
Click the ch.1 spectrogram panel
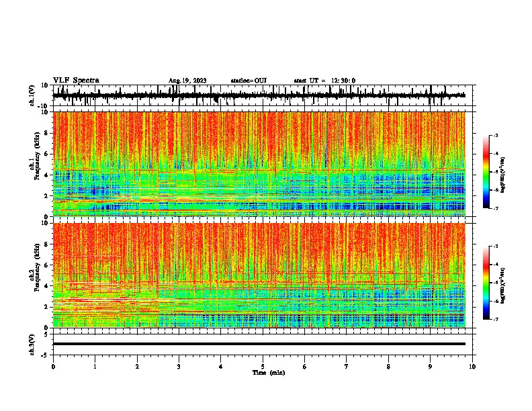tap(259, 164)
